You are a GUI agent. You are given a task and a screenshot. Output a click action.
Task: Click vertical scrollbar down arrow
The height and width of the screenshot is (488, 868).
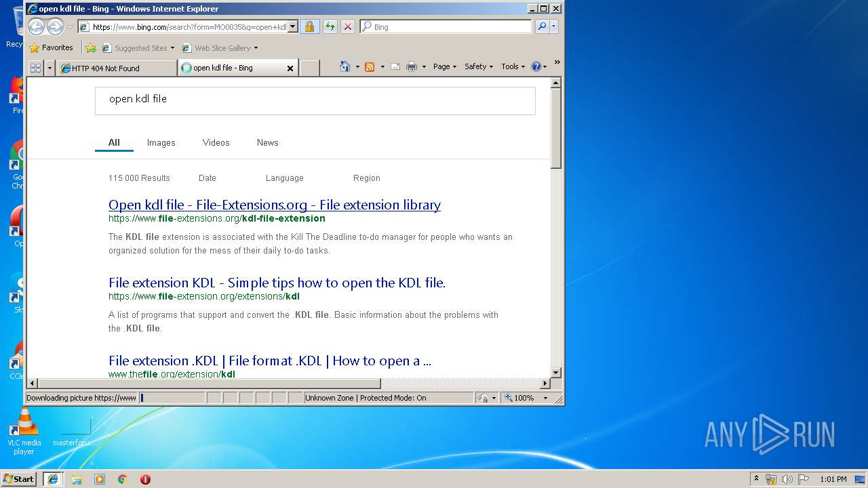click(556, 373)
